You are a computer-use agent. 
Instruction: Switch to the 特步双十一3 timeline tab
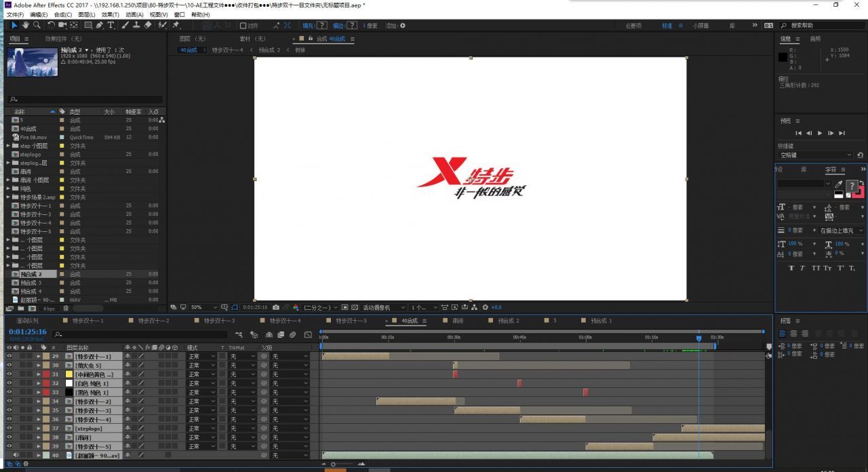(220, 320)
